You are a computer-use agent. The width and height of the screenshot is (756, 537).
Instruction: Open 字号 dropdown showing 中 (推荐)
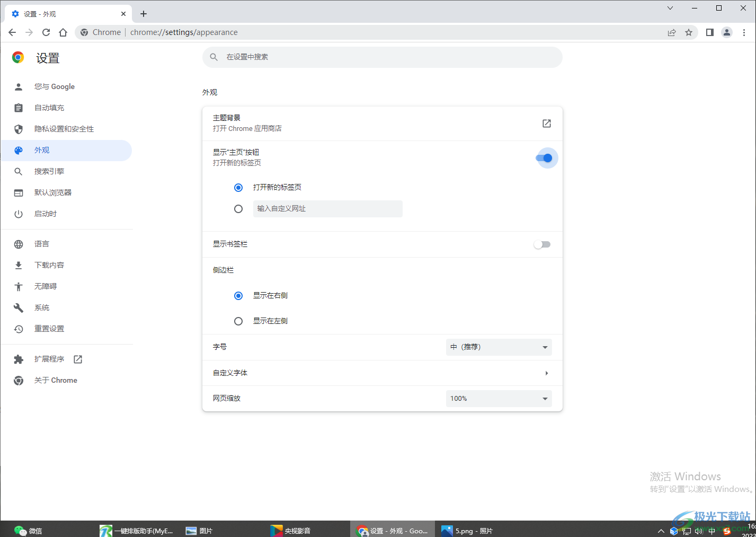point(499,347)
